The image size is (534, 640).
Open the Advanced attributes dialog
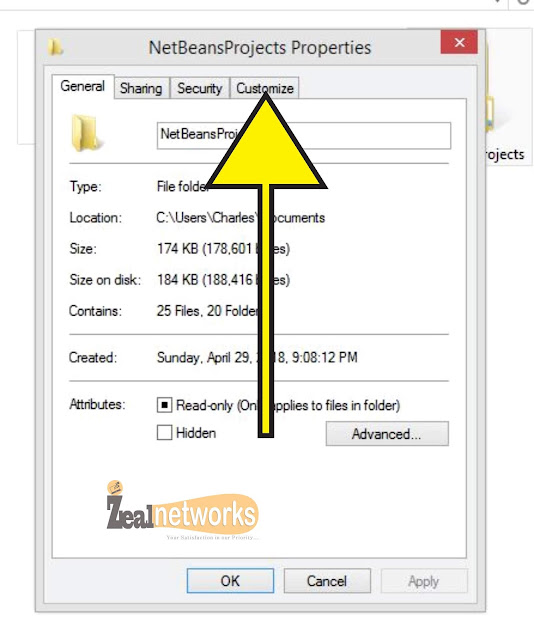[387, 434]
